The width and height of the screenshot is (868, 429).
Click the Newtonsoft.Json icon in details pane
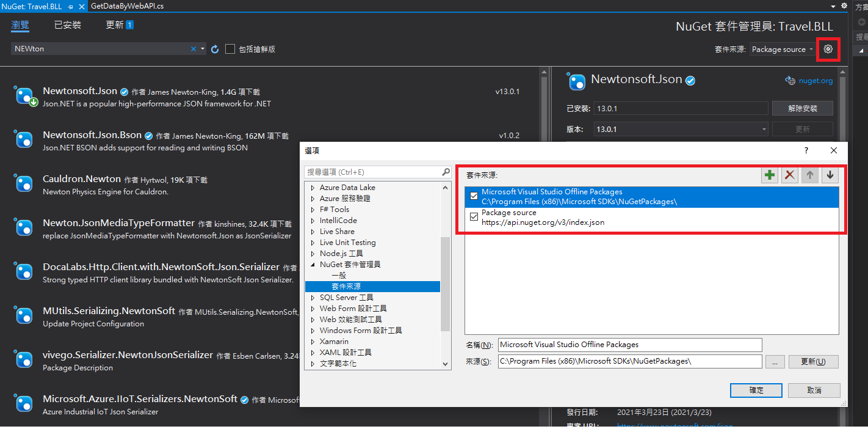coord(576,81)
